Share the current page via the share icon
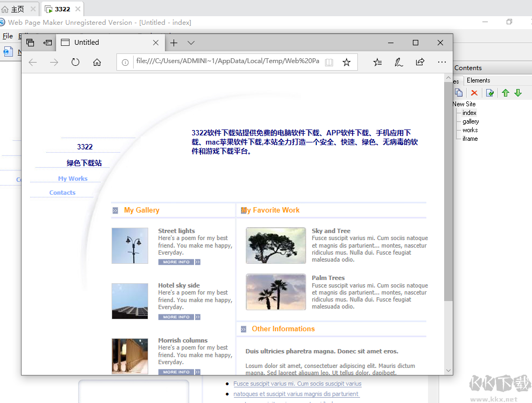The width and height of the screenshot is (532, 403). (x=420, y=62)
